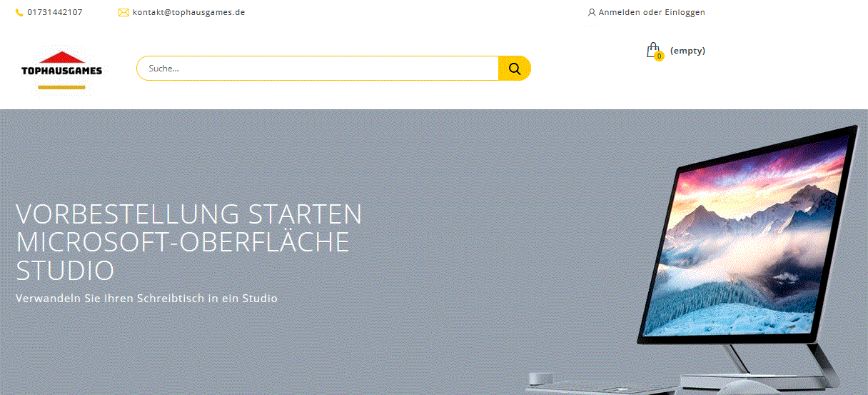
Task: Click 'Verwandeln Sie Ihren Schreibtisch' banner subtitle
Action: 146,299
